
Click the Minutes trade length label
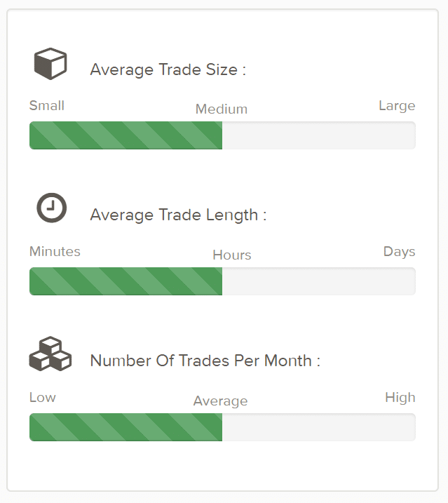tap(55, 251)
